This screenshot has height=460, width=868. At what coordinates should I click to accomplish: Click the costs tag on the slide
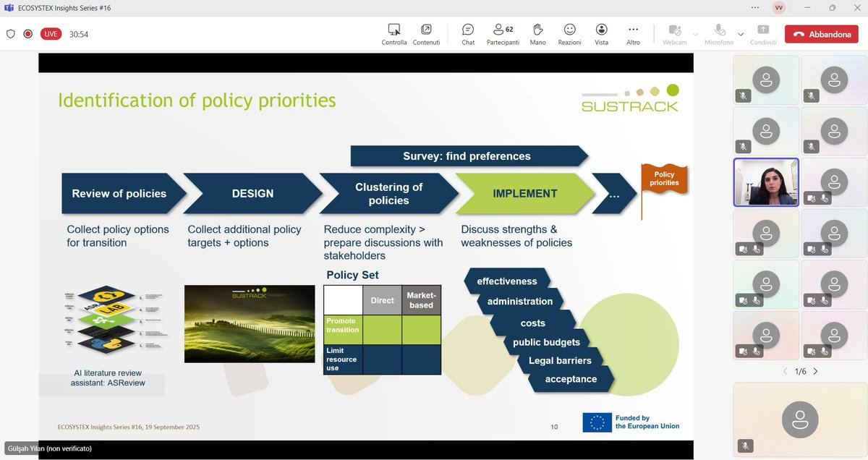pyautogui.click(x=533, y=323)
